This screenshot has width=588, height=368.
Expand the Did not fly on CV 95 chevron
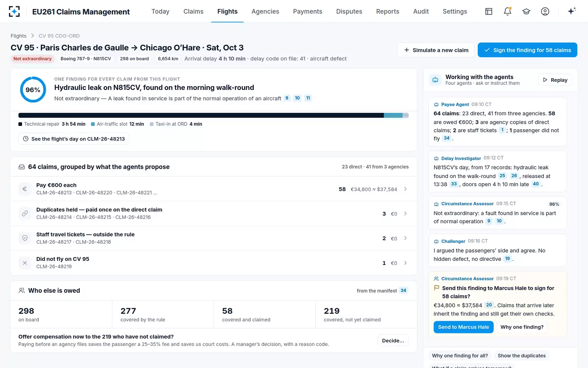(x=405, y=263)
